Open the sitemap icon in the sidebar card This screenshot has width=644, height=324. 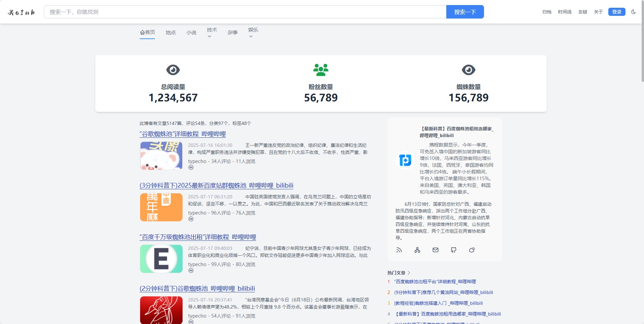pyautogui.click(x=417, y=250)
